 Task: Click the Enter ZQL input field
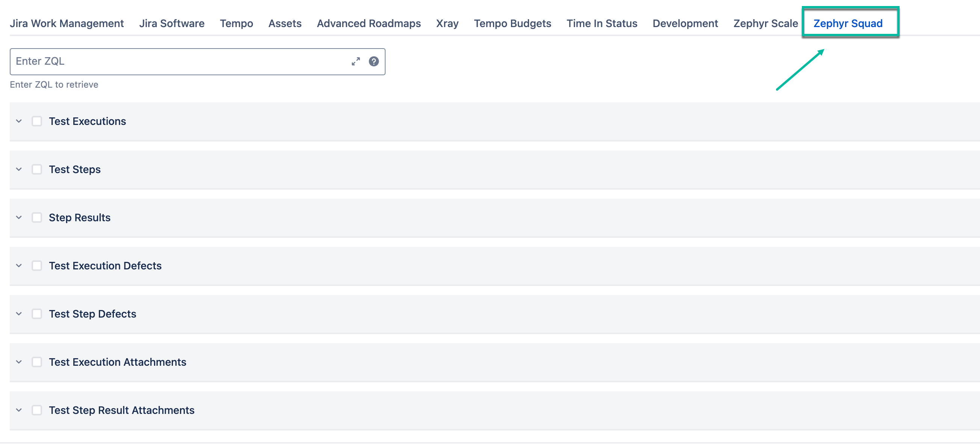point(152,61)
